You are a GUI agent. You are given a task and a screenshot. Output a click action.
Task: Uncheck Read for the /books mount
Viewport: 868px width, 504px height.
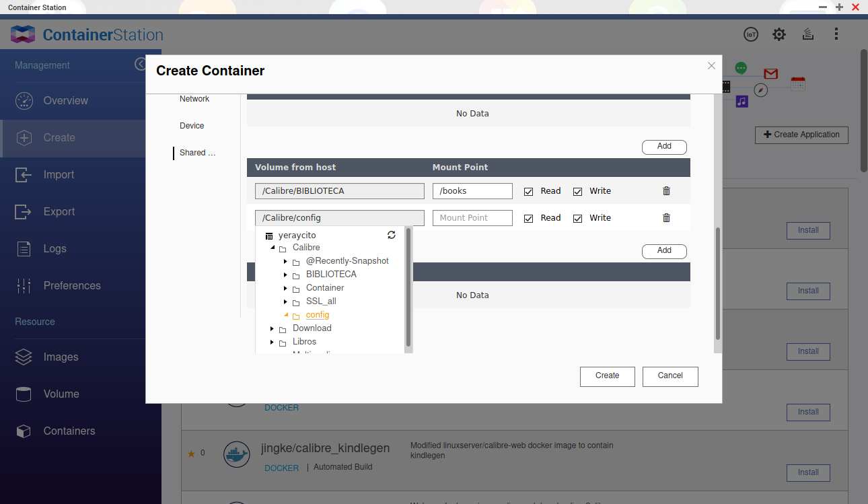pyautogui.click(x=528, y=192)
